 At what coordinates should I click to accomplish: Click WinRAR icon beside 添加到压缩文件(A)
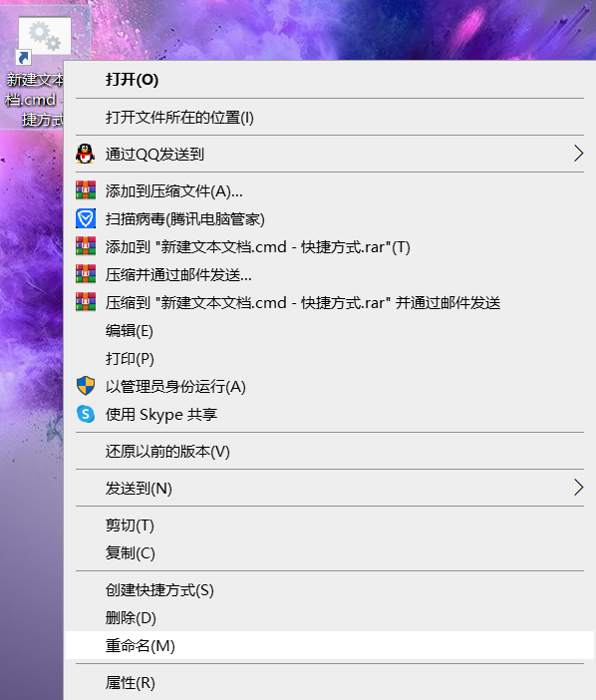(86, 190)
